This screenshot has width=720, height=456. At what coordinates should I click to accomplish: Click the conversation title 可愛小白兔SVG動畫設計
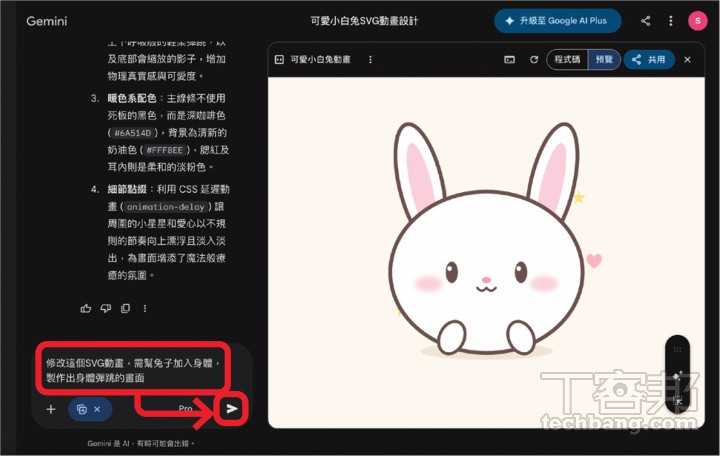pyautogui.click(x=364, y=21)
